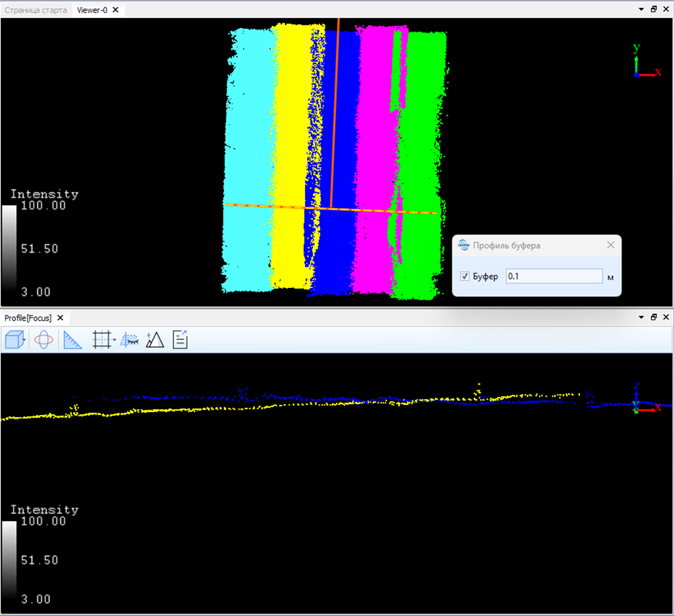This screenshot has height=616, width=674.
Task: Click the Профиль буфера dialog title text
Action: pos(506,246)
